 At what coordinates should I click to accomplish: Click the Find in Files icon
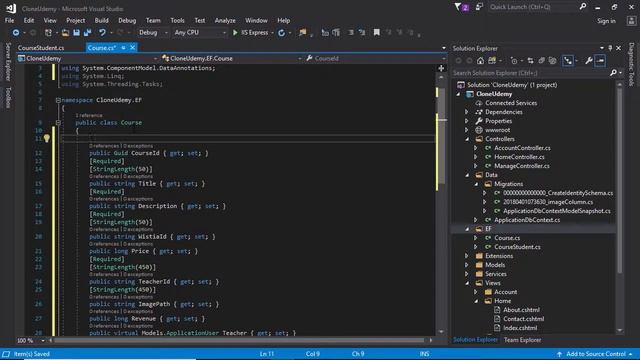(x=302, y=33)
